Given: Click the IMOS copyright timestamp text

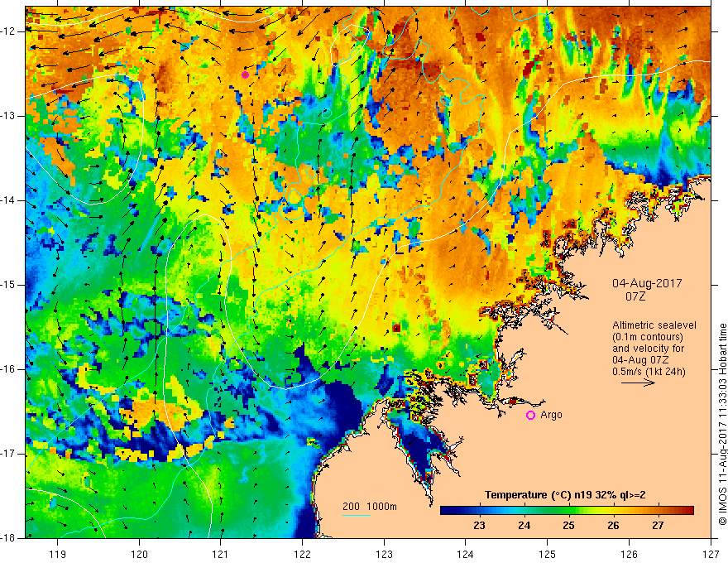Looking at the screenshot, I should [x=722, y=424].
